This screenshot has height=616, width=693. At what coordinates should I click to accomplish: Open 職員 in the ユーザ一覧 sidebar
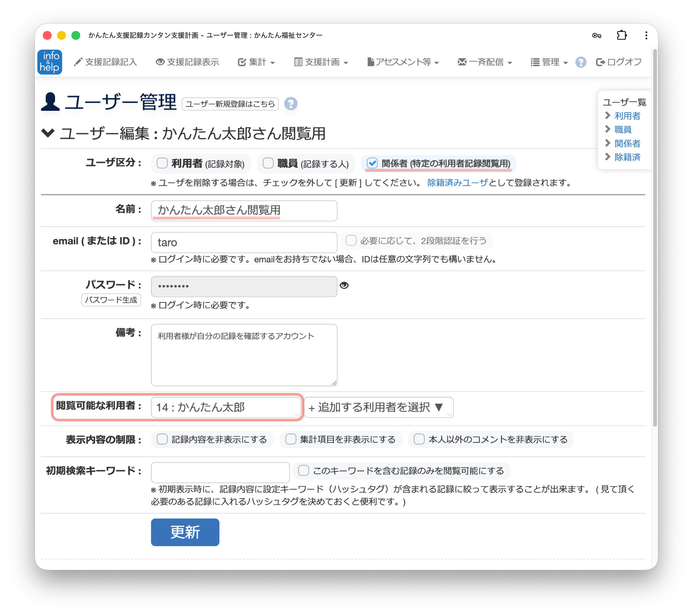click(623, 130)
